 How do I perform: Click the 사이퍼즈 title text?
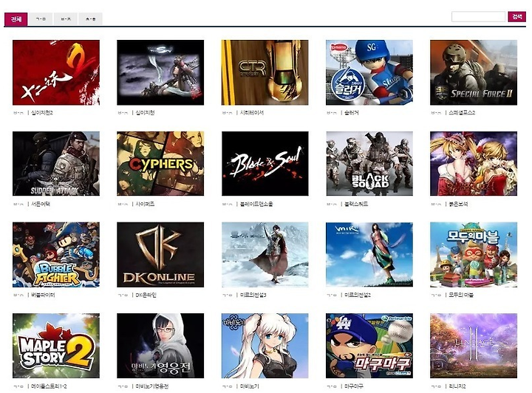[x=145, y=204]
